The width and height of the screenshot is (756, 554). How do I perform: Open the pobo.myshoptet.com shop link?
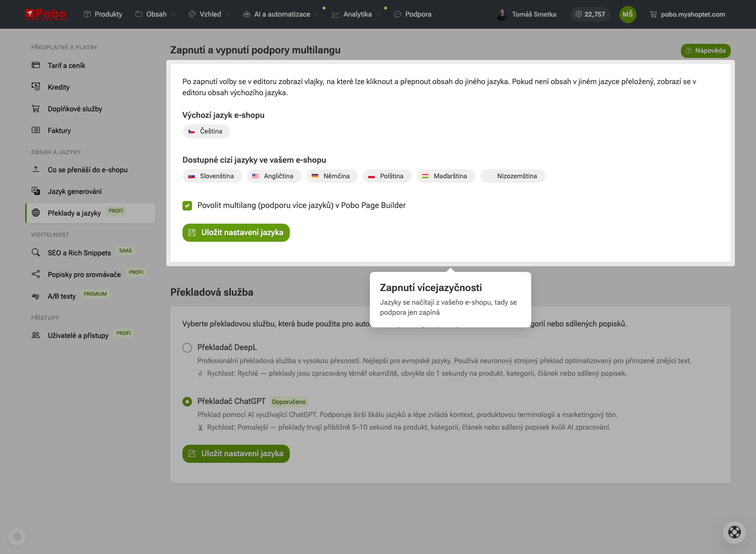tap(687, 14)
